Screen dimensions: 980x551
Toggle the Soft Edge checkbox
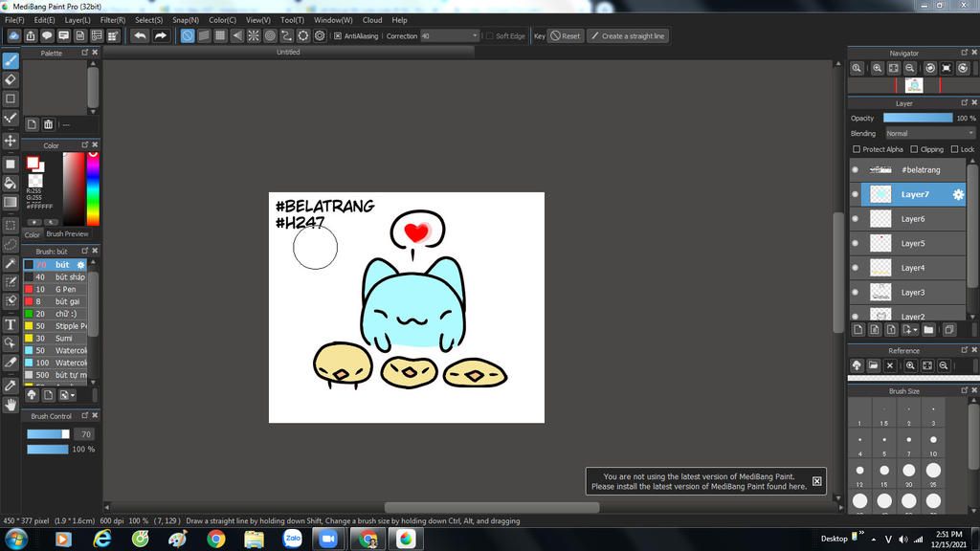(x=489, y=36)
